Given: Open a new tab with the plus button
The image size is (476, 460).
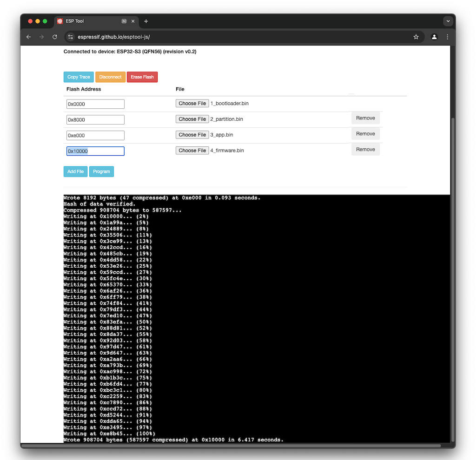Looking at the screenshot, I should click(x=146, y=21).
